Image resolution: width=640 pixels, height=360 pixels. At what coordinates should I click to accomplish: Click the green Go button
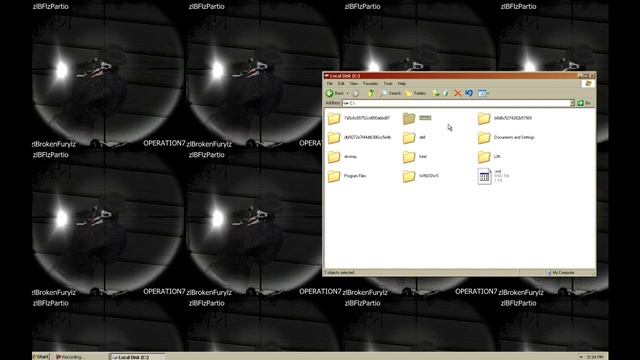click(x=584, y=103)
